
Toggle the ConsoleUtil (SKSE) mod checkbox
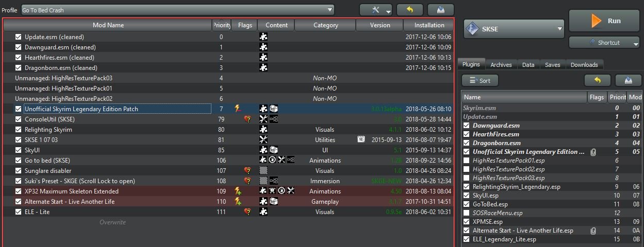pyautogui.click(x=19, y=119)
